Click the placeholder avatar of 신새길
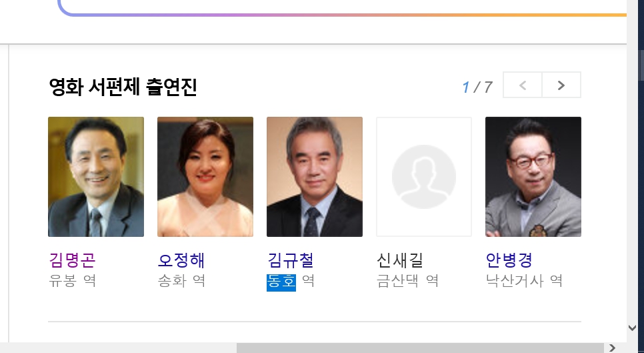The image size is (644, 353). coord(424,177)
